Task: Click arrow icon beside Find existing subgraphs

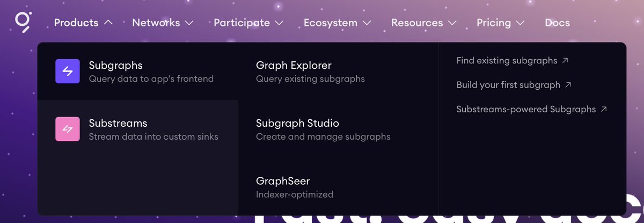Action: (565, 61)
